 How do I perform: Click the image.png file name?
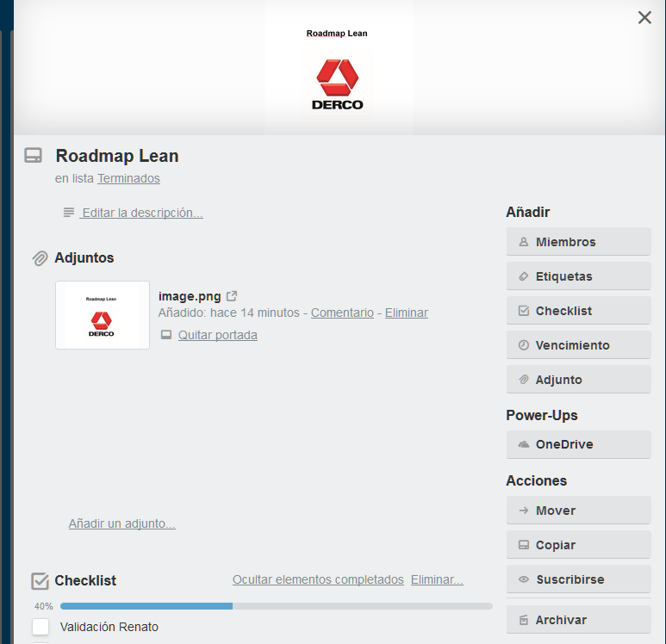[190, 296]
